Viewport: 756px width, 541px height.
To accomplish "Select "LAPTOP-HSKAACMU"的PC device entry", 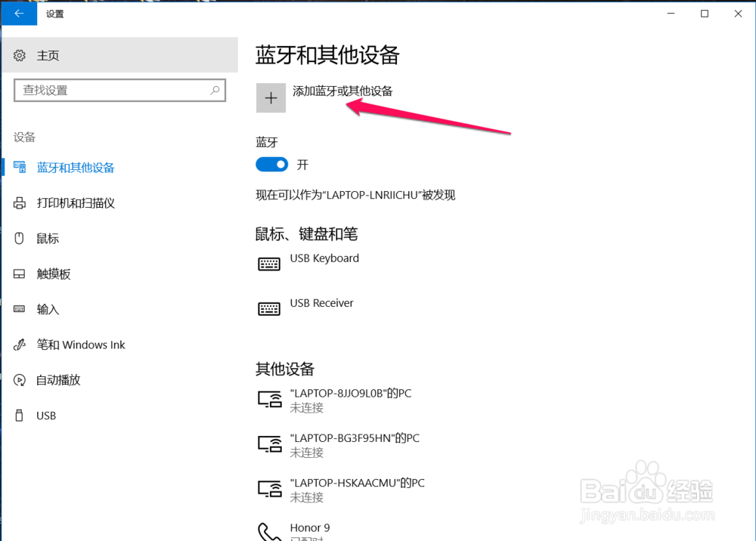I will coord(358,483).
